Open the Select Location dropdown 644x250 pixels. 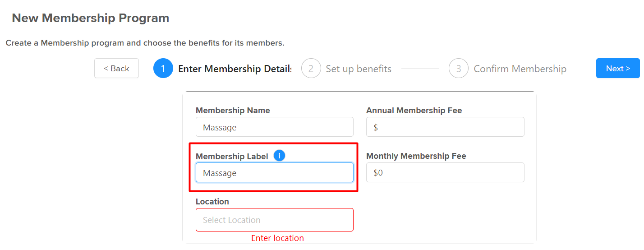pos(275,220)
